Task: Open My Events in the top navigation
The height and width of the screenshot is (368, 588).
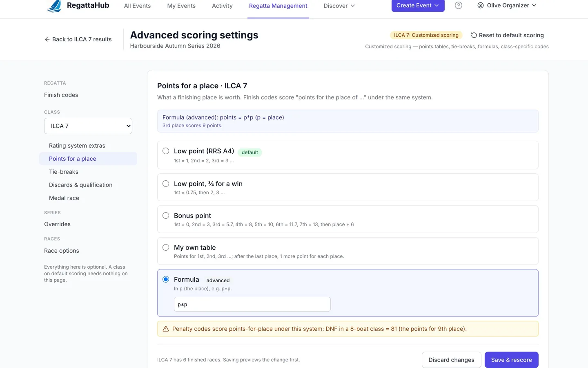Action: [181, 6]
